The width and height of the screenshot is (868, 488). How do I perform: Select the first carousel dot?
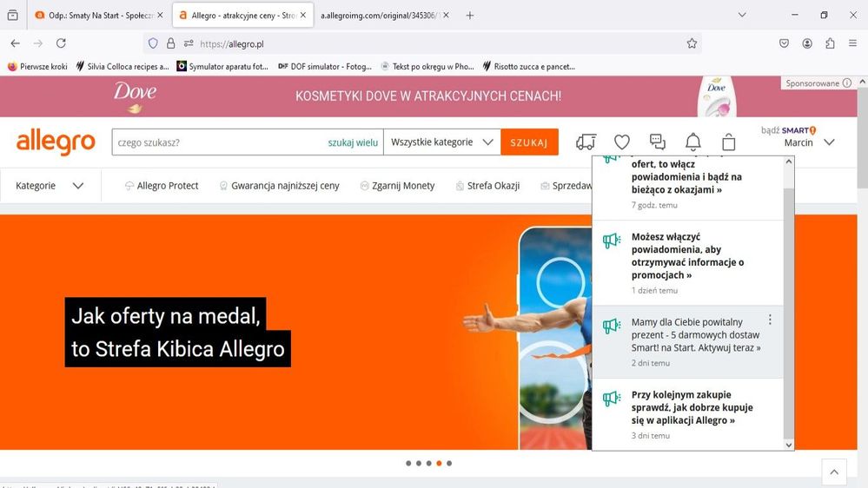(x=408, y=463)
